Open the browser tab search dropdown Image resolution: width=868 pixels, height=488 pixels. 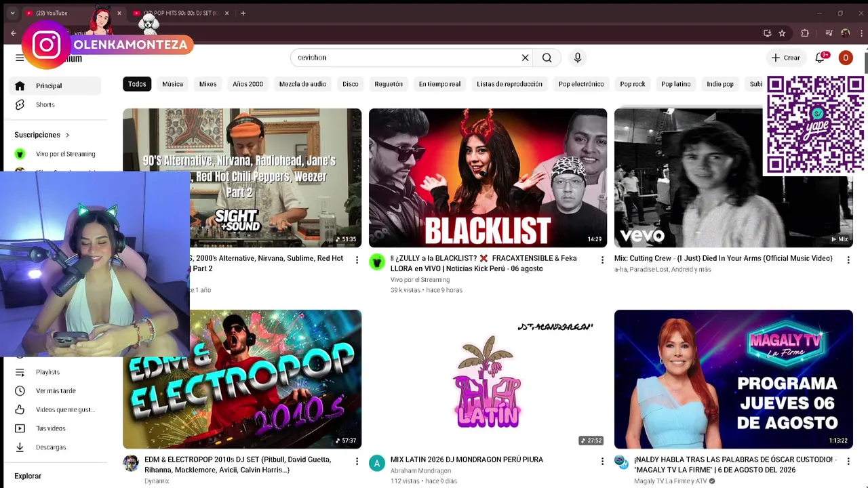point(12,13)
